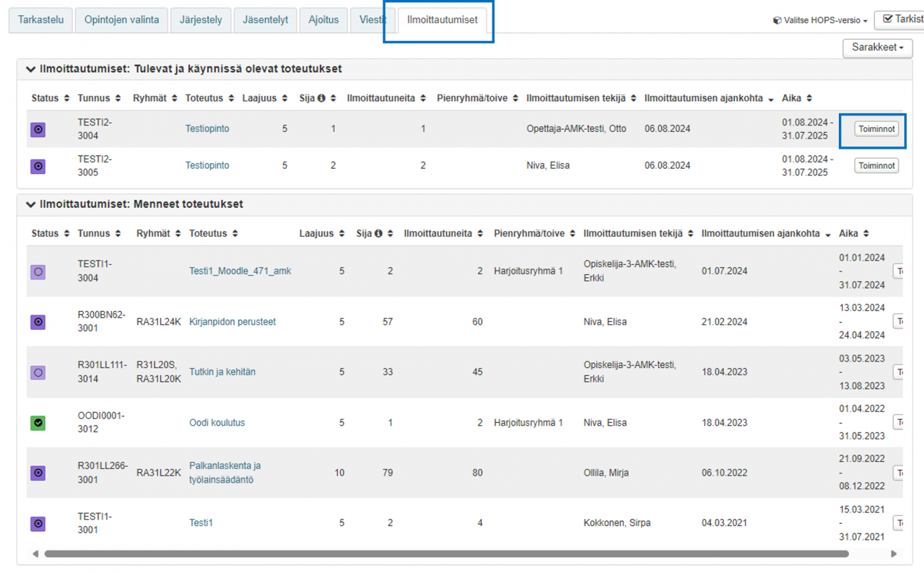Sort past table by Tunnus
Image resolution: width=924 pixels, height=573 pixels.
click(x=100, y=234)
